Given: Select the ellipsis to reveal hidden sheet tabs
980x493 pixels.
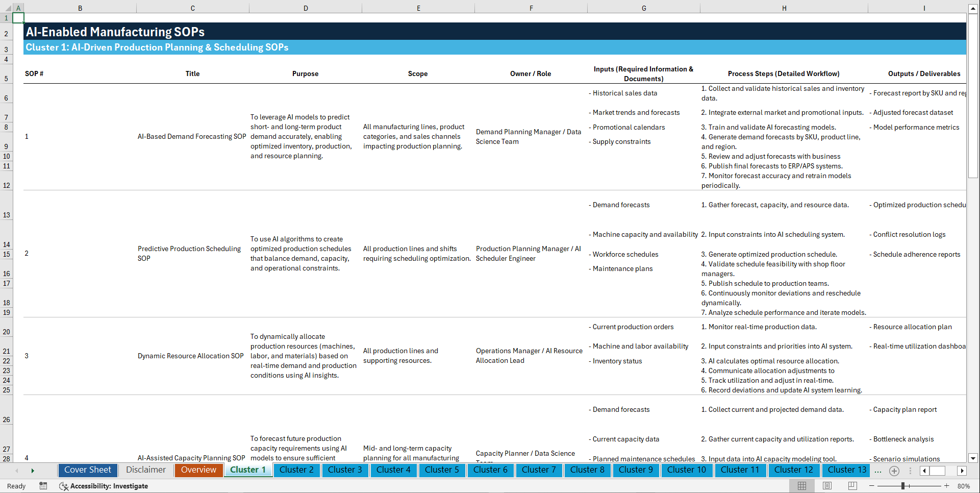Looking at the screenshot, I should point(878,471).
